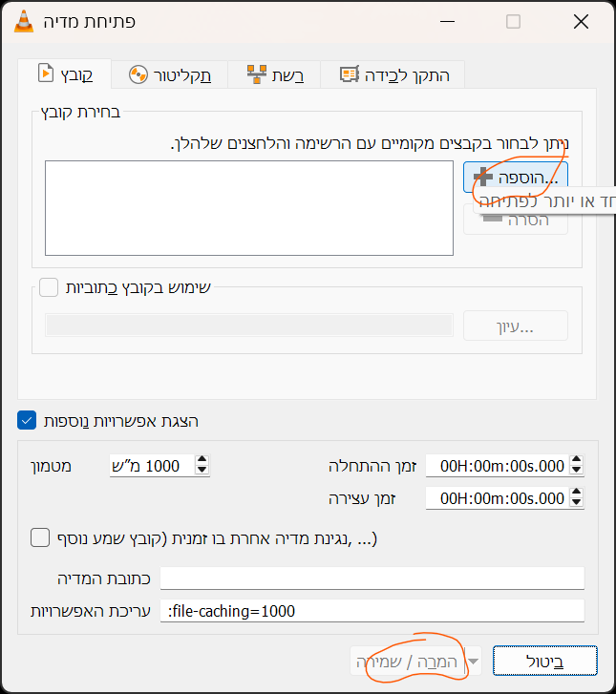Click the empty file selection list box
This screenshot has height=694, width=616.
pos(249,208)
